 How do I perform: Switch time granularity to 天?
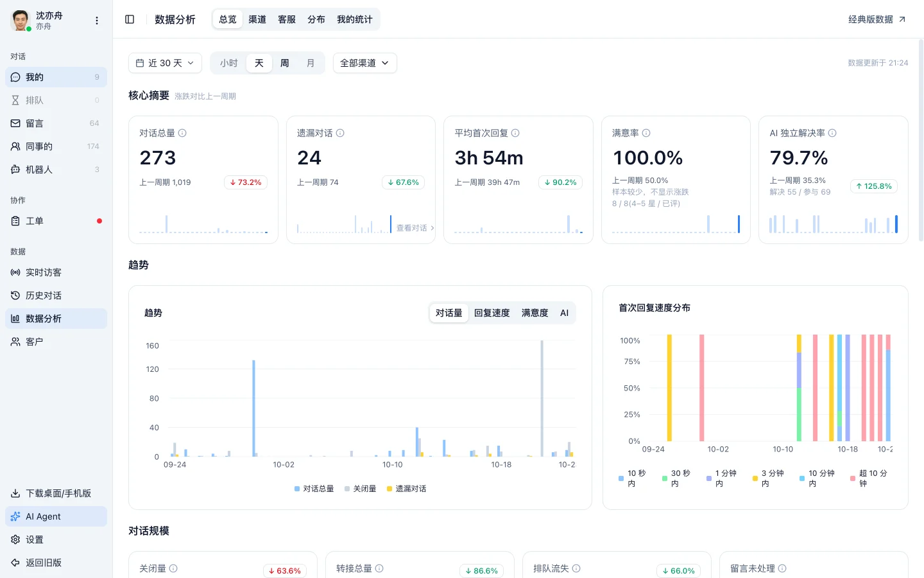[259, 63]
